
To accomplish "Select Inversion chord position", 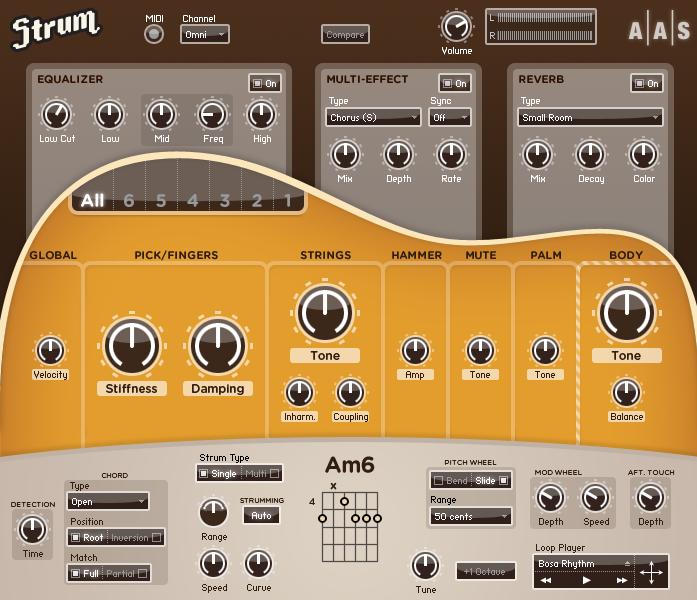I will 136,537.
